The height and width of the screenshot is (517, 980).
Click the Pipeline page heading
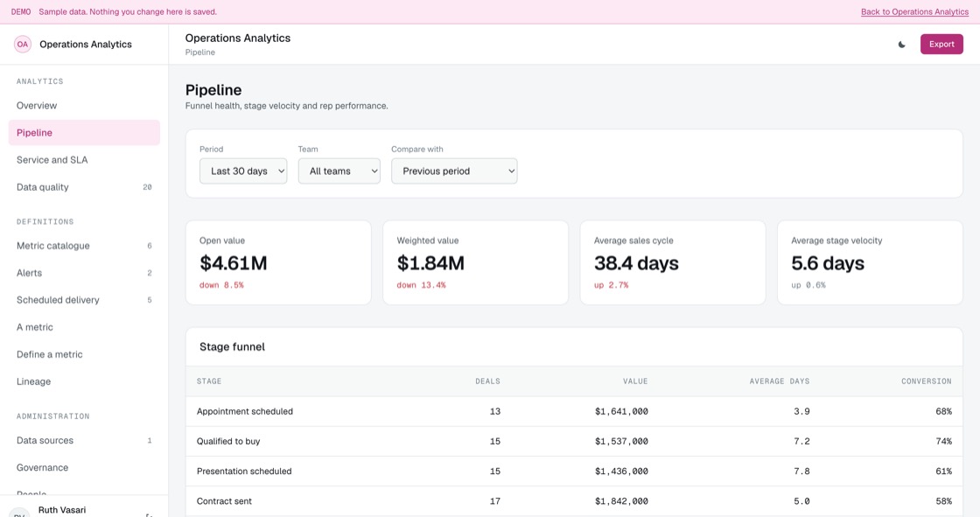(x=213, y=90)
